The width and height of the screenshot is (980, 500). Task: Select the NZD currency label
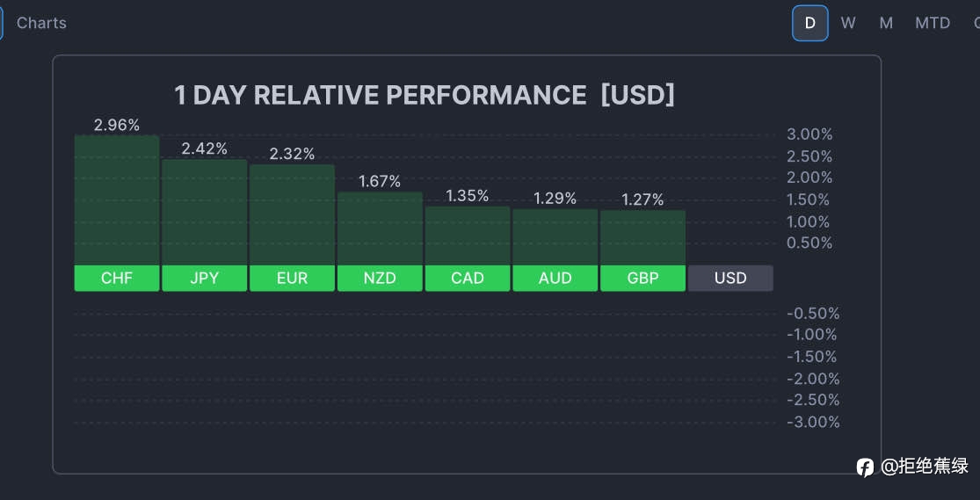point(380,279)
